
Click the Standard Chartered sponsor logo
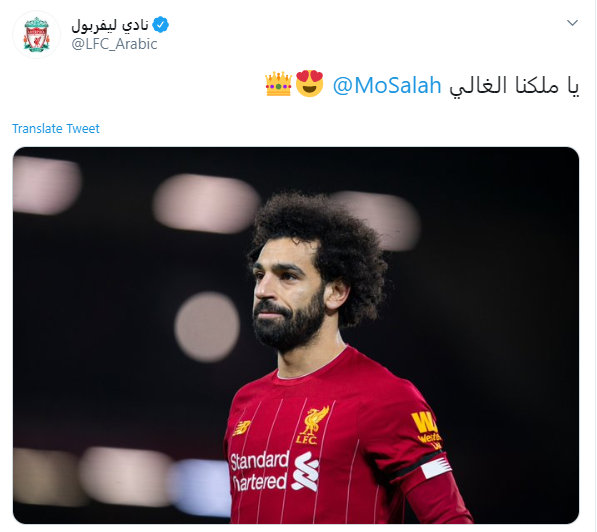tap(275, 471)
